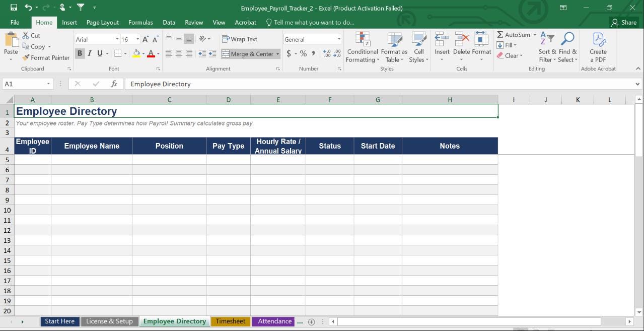Click the Decrease Indent icon
644x331 pixels.
tap(202, 53)
